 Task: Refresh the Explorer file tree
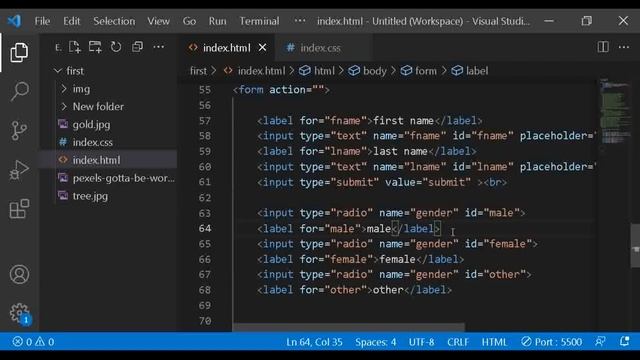[116, 47]
